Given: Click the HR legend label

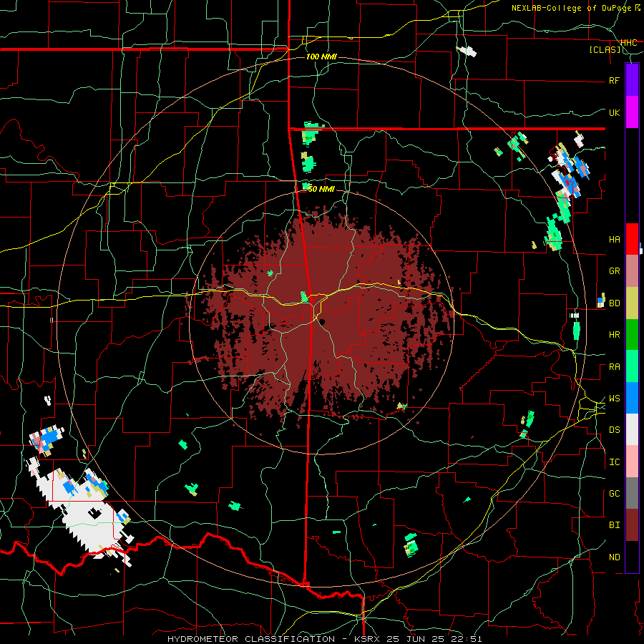Looking at the screenshot, I should tap(614, 335).
